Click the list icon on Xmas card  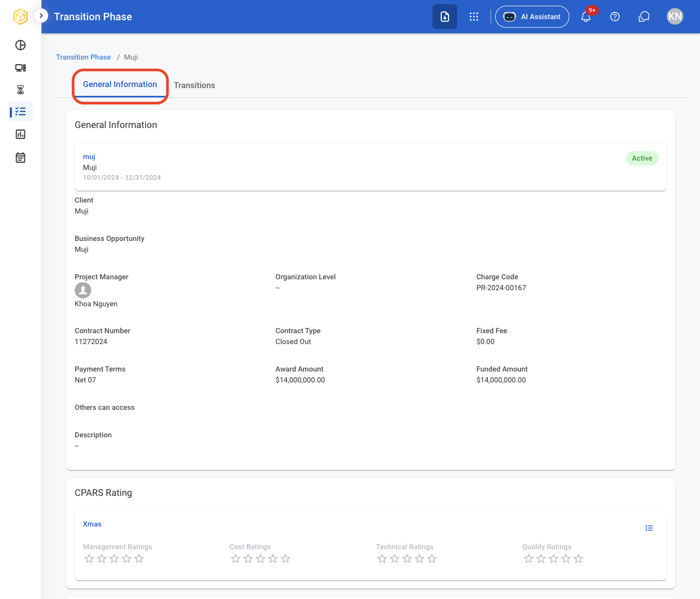649,528
